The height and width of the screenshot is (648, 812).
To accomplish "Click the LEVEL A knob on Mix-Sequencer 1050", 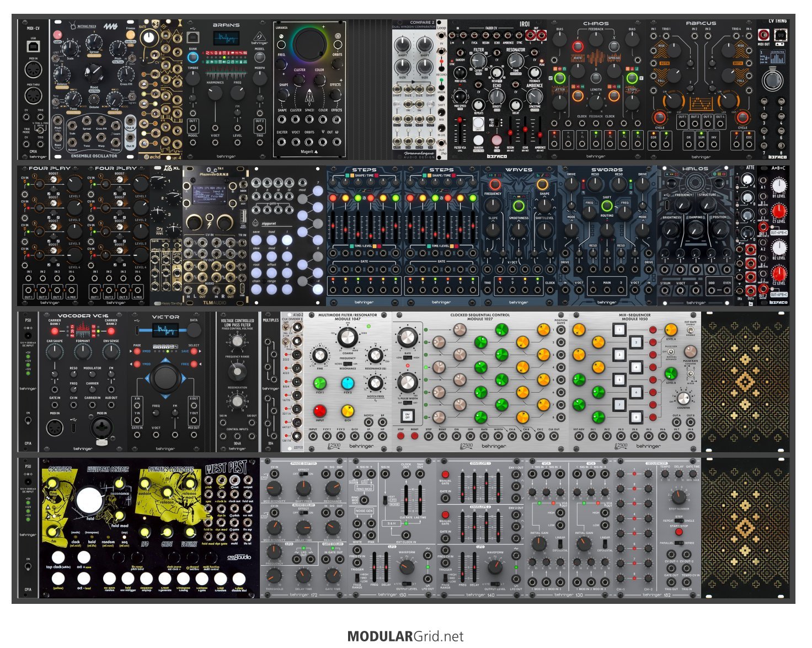I will (671, 330).
